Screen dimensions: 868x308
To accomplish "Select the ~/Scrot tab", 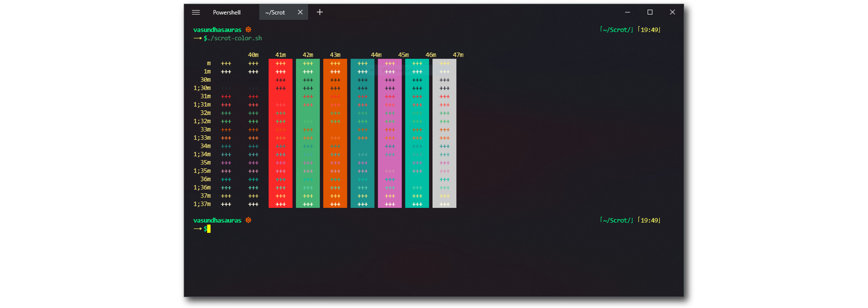I will click(275, 12).
